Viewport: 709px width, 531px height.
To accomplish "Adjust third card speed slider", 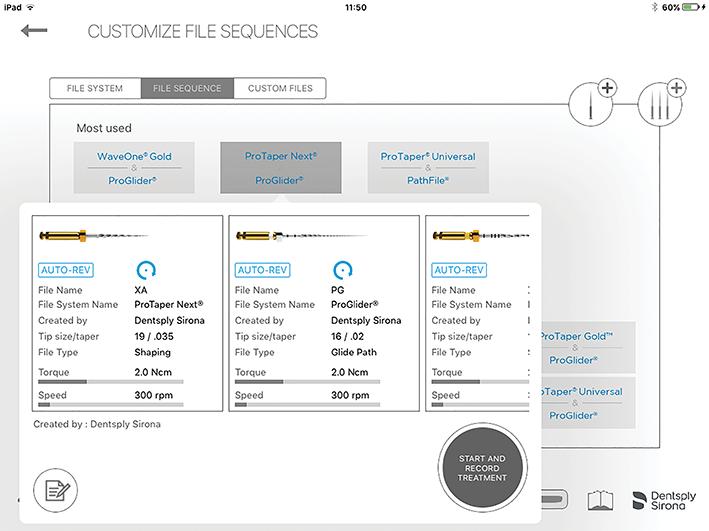I will [x=480, y=404].
